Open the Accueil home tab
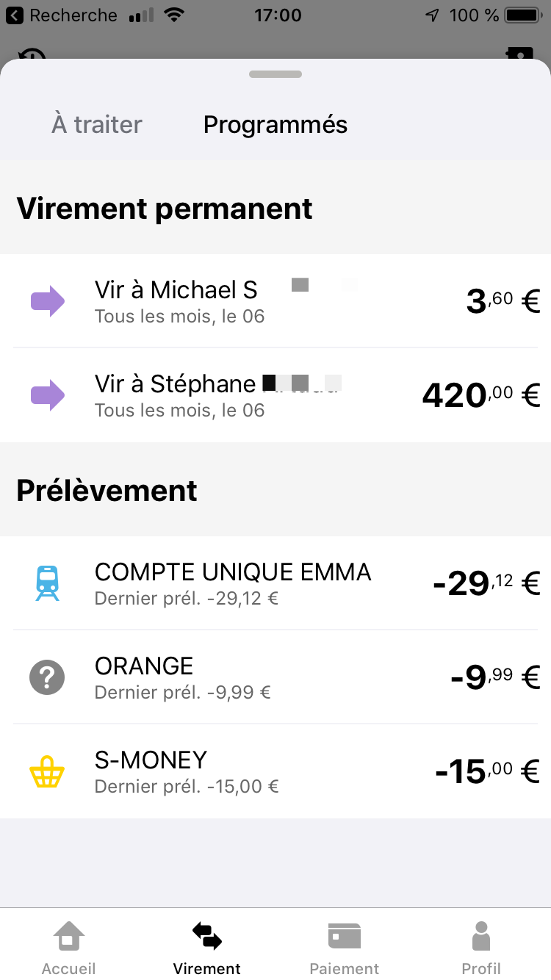 pyautogui.click(x=68, y=948)
